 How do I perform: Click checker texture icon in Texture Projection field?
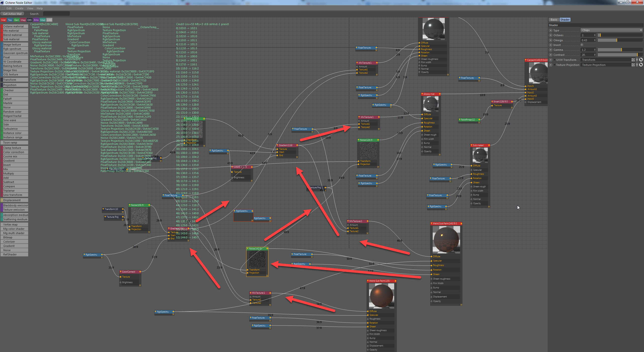[633, 65]
